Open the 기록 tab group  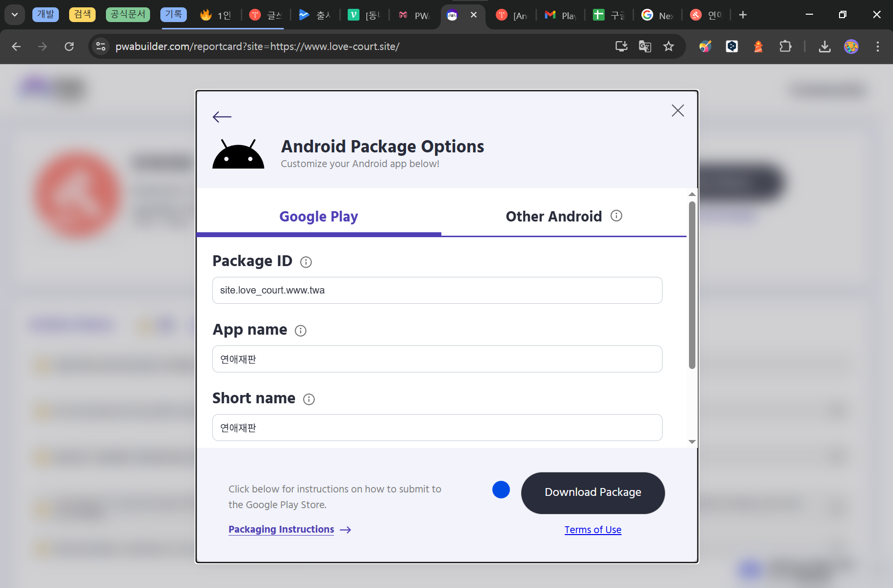pos(174,14)
